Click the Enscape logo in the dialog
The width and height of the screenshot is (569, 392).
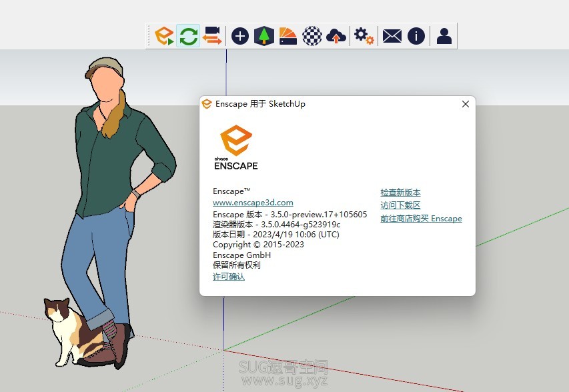[x=236, y=147]
